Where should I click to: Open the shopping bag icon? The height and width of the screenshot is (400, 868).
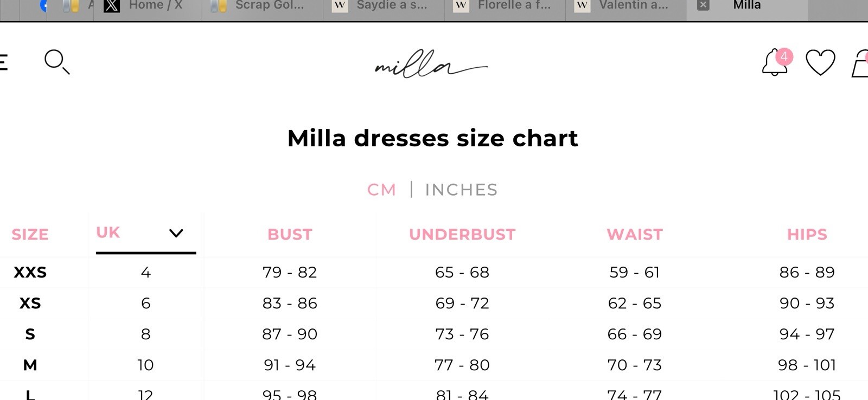[x=860, y=63]
